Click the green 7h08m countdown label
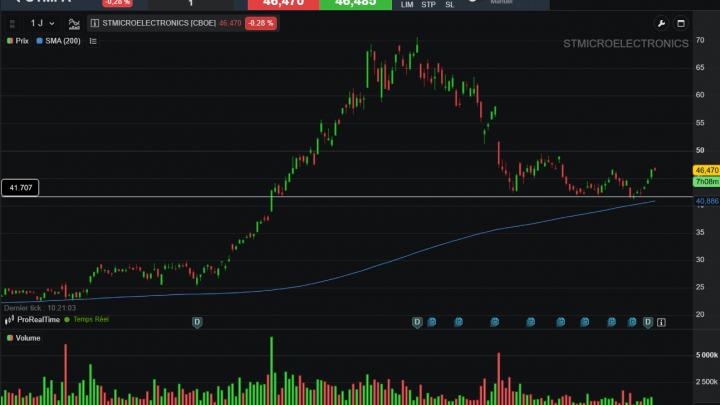This screenshot has height=405, width=720. [x=706, y=182]
